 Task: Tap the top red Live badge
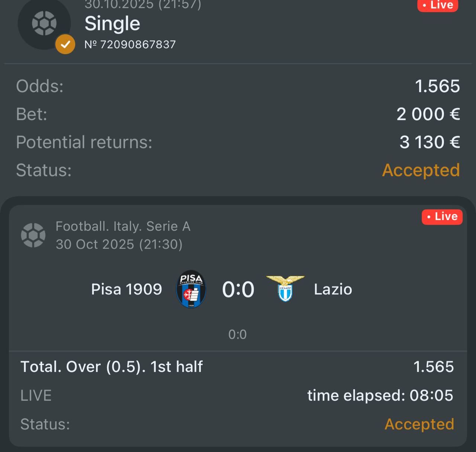pyautogui.click(x=437, y=5)
